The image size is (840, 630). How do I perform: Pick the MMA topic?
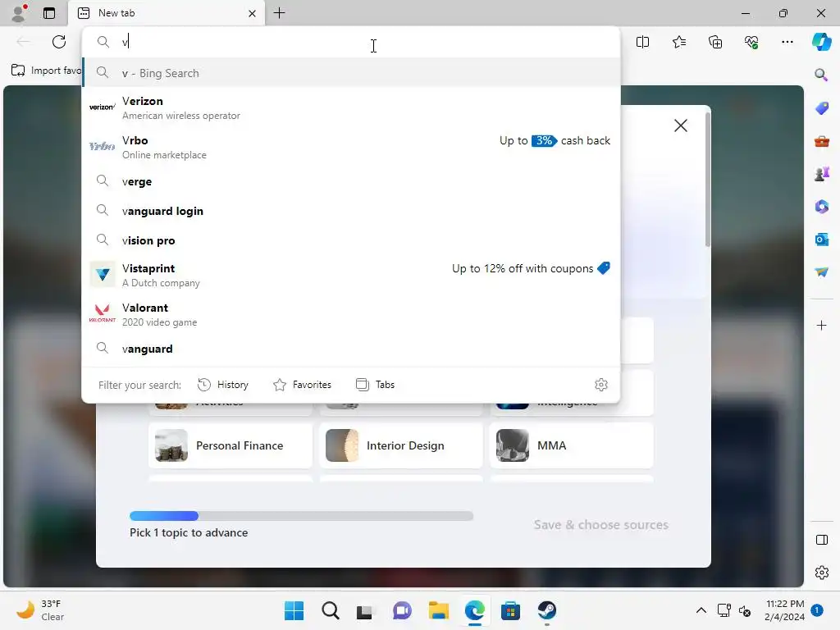(x=572, y=445)
